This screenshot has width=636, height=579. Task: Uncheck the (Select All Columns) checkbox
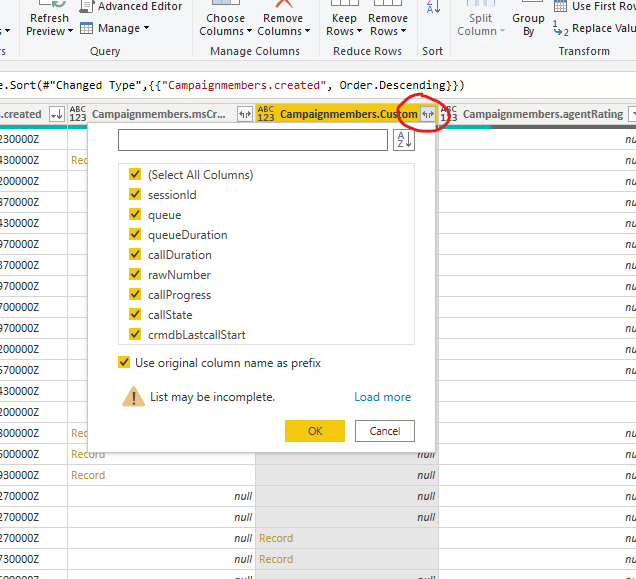pyautogui.click(x=135, y=175)
